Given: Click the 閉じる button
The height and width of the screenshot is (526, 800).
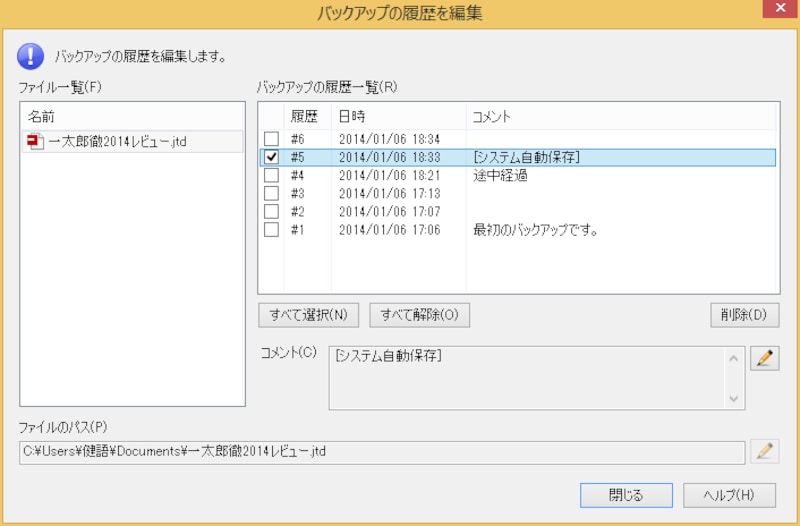Looking at the screenshot, I should pyautogui.click(x=626, y=495).
